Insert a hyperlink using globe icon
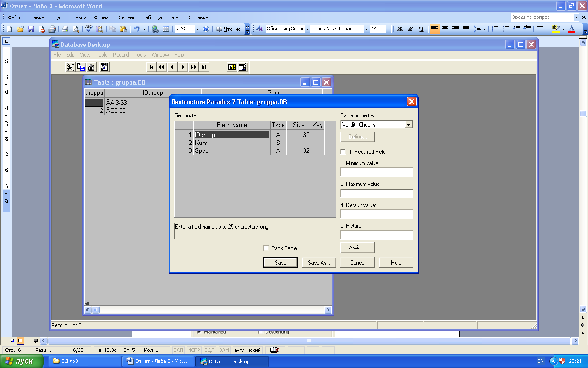This screenshot has width=588, height=368. coord(155,29)
